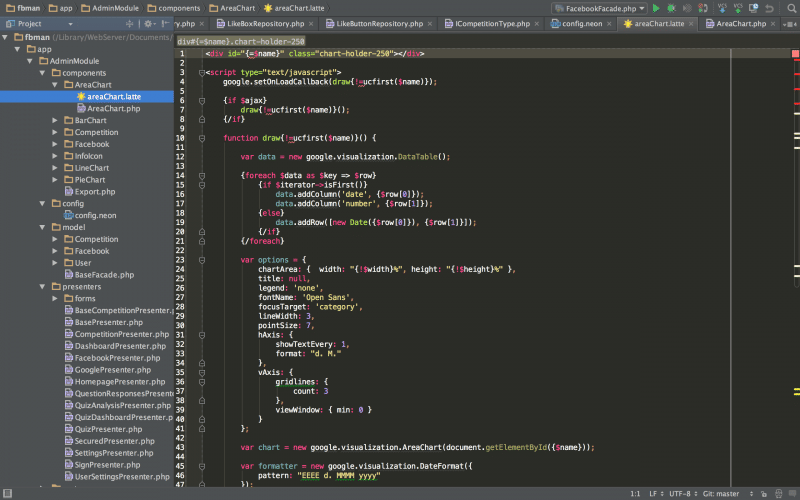
Task: Expand the BarChart folder in project tree
Action: tap(56, 120)
